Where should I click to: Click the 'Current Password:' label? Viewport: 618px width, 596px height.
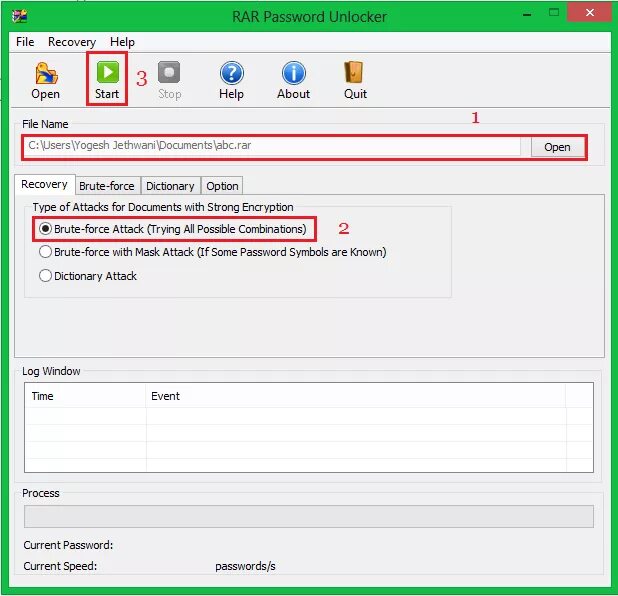[x=68, y=545]
